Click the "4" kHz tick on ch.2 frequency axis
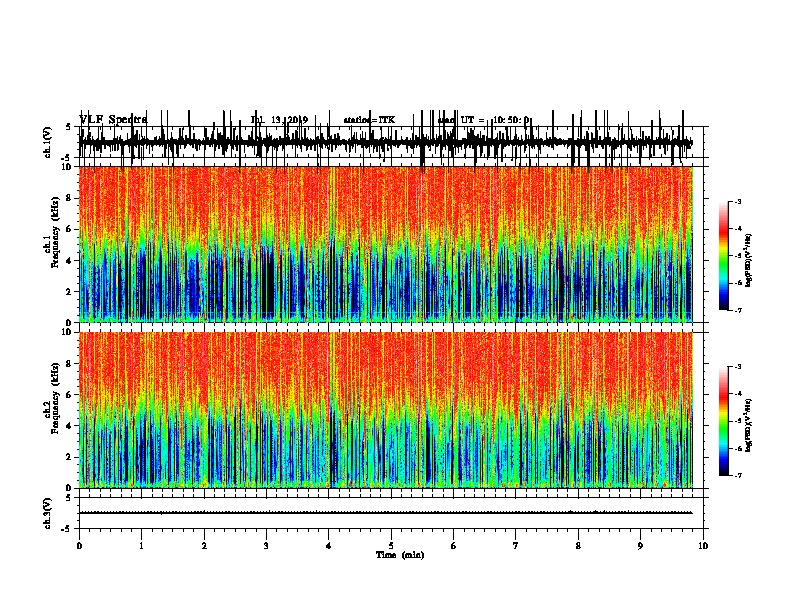The height and width of the screenshot is (612, 792). pos(70,426)
